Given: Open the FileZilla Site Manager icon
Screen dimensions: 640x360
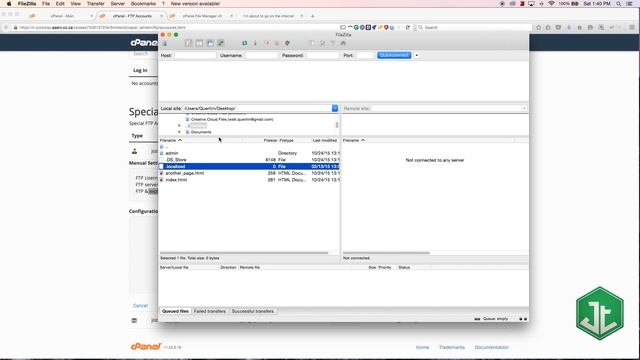Looking at the screenshot, I should coord(165,43).
